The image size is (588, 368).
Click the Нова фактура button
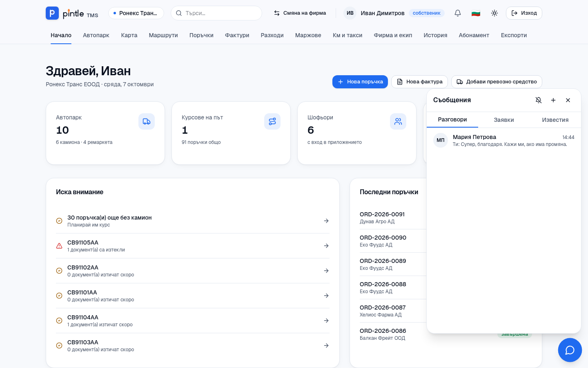click(x=419, y=82)
